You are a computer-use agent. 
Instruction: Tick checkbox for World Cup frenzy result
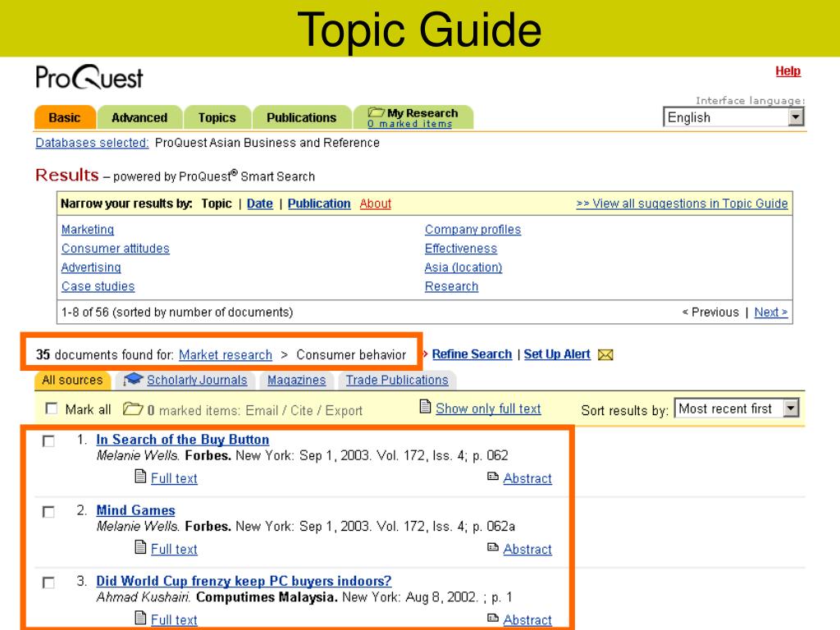[x=48, y=582]
